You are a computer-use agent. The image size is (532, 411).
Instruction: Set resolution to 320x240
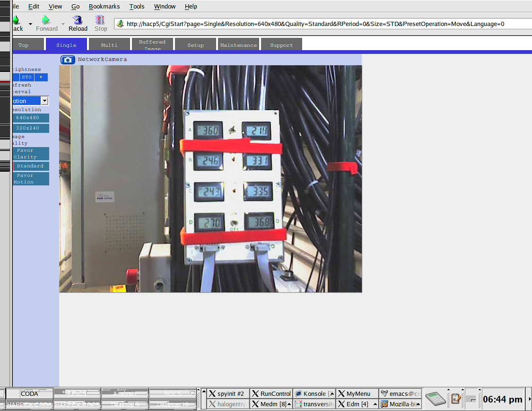coord(31,128)
